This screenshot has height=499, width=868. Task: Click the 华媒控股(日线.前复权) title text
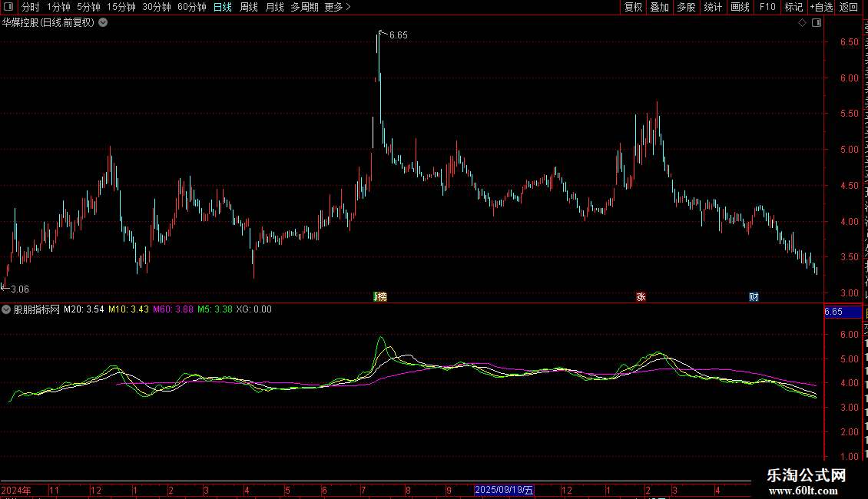48,23
